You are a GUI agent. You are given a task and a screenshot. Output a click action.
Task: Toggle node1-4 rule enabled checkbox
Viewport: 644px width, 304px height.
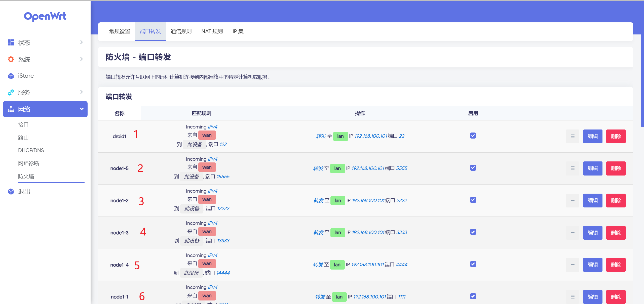473,264
